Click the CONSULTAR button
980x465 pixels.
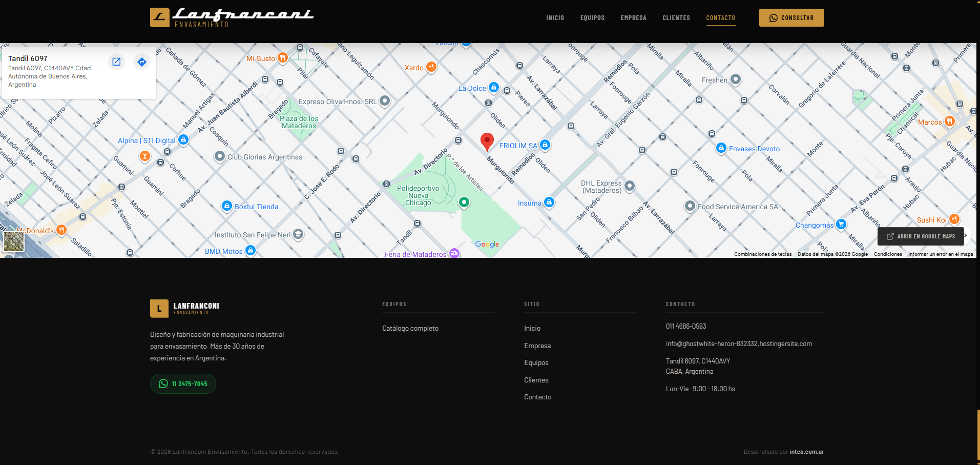point(791,17)
